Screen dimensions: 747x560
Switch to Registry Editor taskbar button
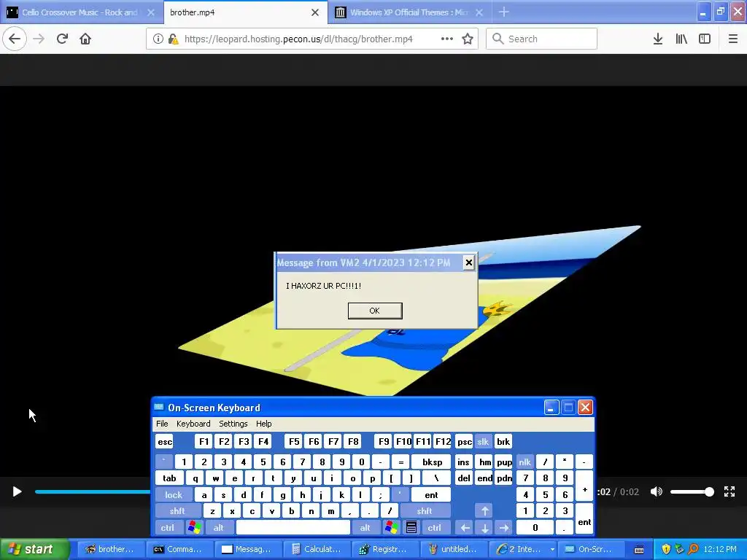pos(385,549)
